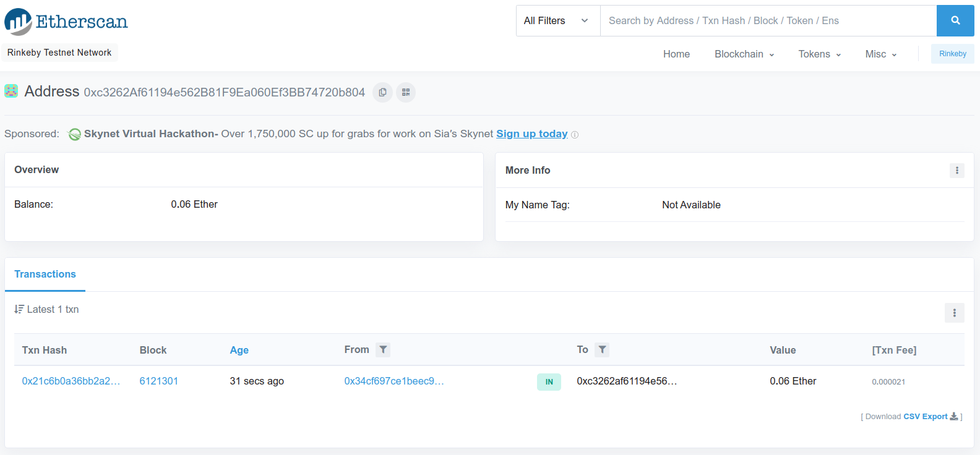Click the full address 0xc3262Af6… text
Image resolution: width=980 pixels, height=455 pixels.
click(225, 92)
